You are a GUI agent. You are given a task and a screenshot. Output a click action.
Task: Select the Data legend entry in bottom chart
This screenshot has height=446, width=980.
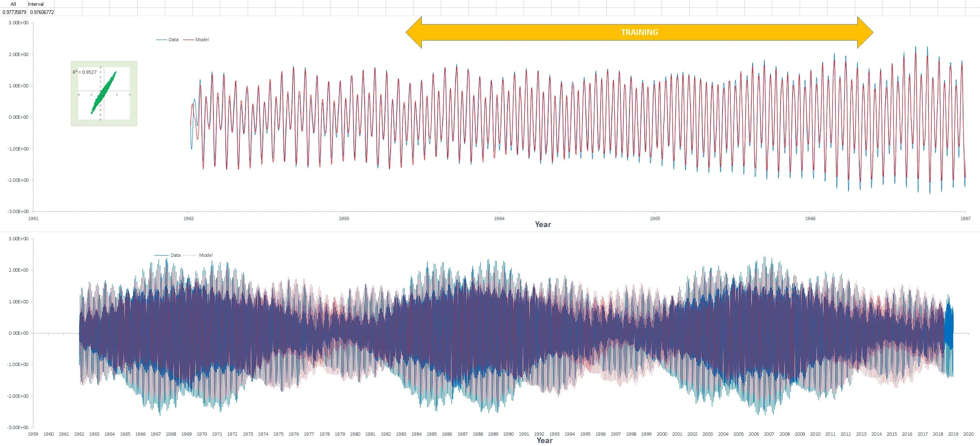[175, 255]
